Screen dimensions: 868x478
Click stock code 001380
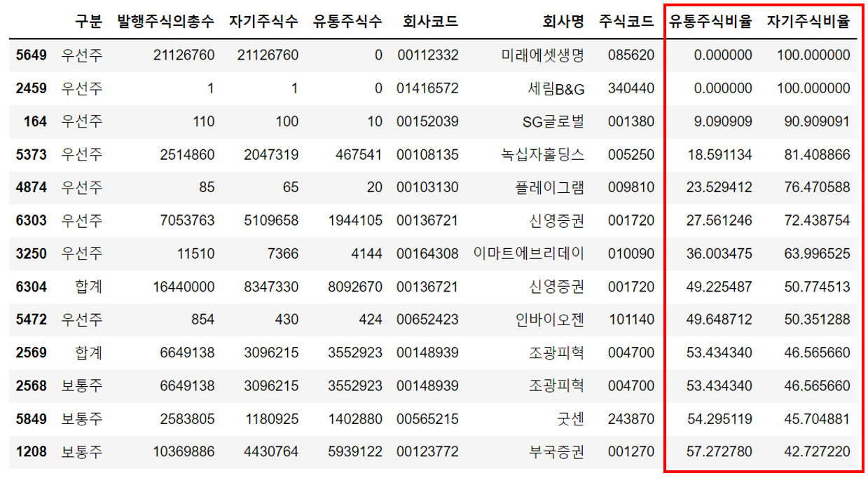(x=631, y=121)
